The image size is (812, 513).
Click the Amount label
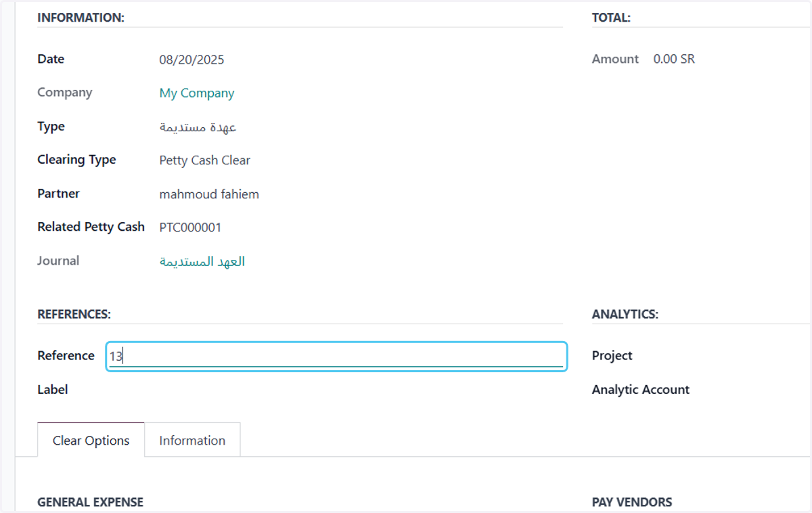[x=615, y=59]
